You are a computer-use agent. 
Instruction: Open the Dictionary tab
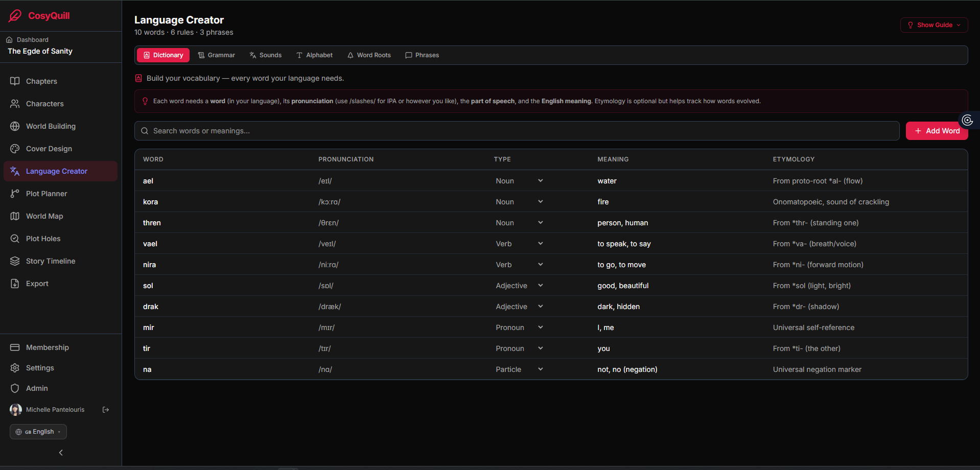[163, 55]
